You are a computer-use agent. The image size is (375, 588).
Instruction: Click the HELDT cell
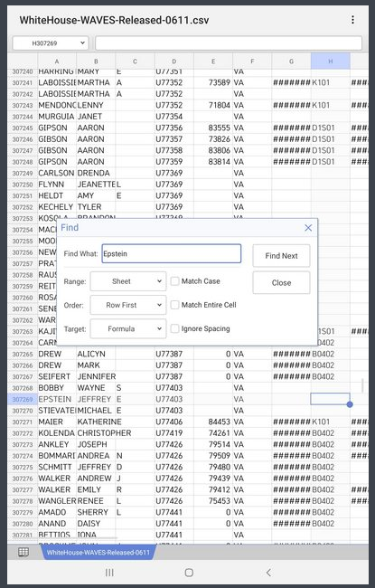57,195
